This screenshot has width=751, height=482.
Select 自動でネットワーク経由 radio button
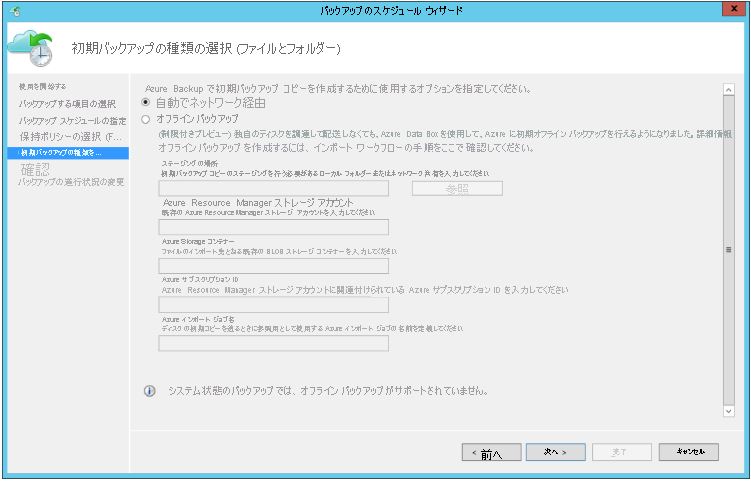click(146, 103)
